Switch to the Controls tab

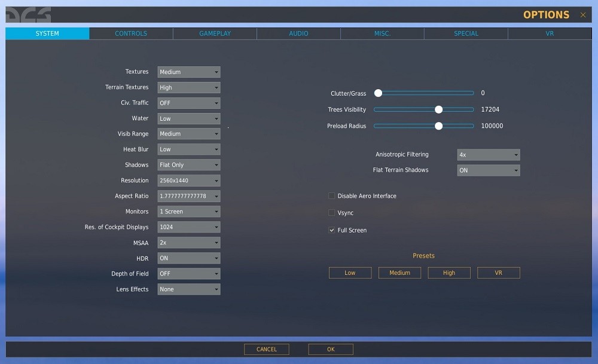pos(131,33)
